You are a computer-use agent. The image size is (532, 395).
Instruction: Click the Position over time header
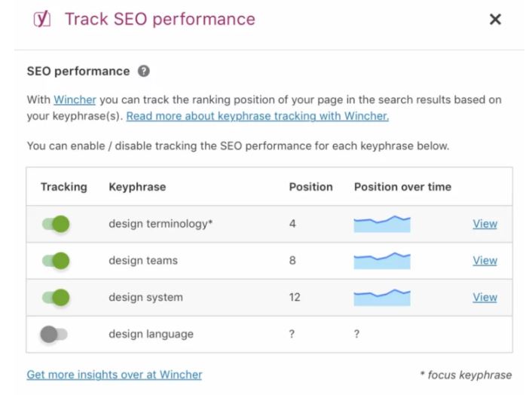click(x=402, y=187)
